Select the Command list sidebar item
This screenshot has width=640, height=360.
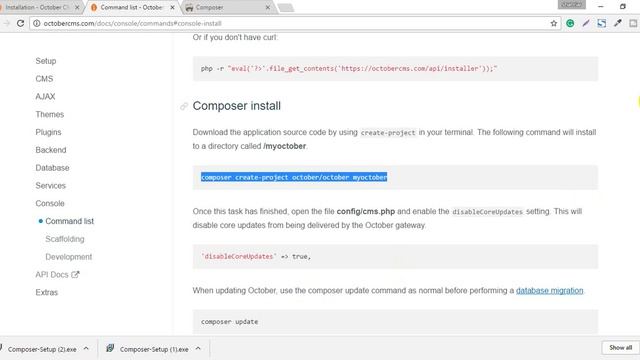pyautogui.click(x=69, y=221)
